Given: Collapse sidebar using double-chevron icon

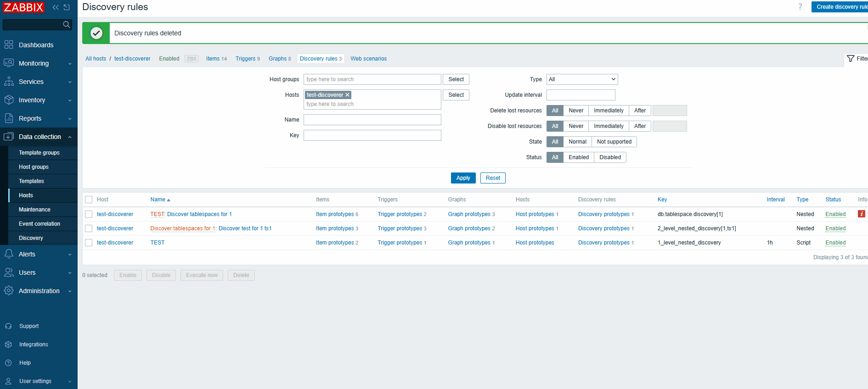Looking at the screenshot, I should [x=56, y=7].
